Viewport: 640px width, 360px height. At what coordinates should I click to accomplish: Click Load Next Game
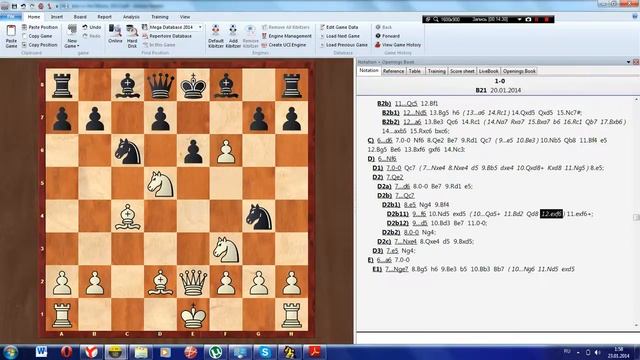(340, 36)
